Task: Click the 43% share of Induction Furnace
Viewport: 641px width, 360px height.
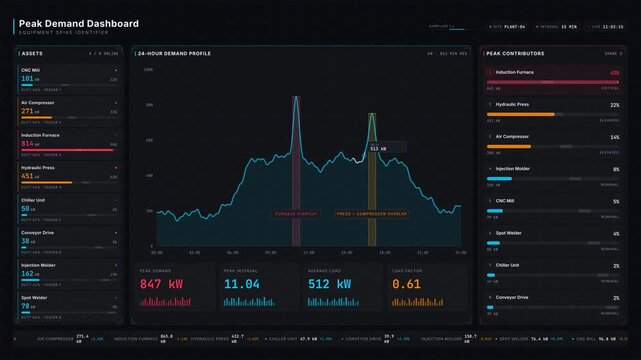Action: 614,73
